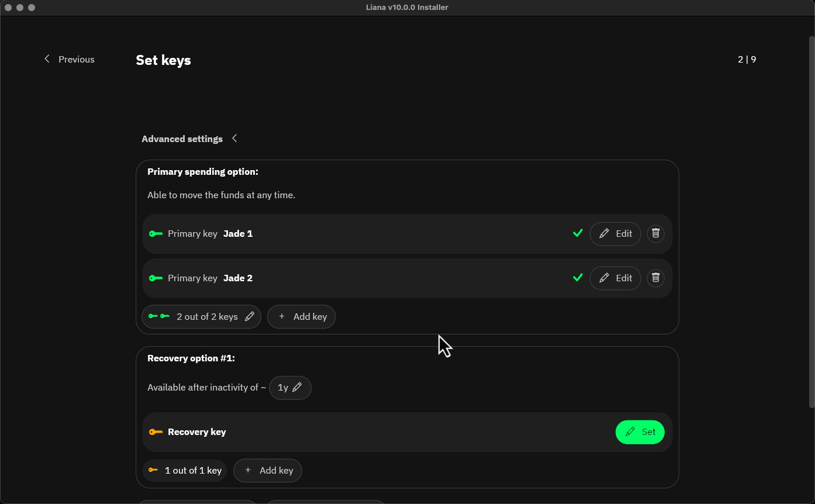Set the Recovery key

tap(640, 431)
